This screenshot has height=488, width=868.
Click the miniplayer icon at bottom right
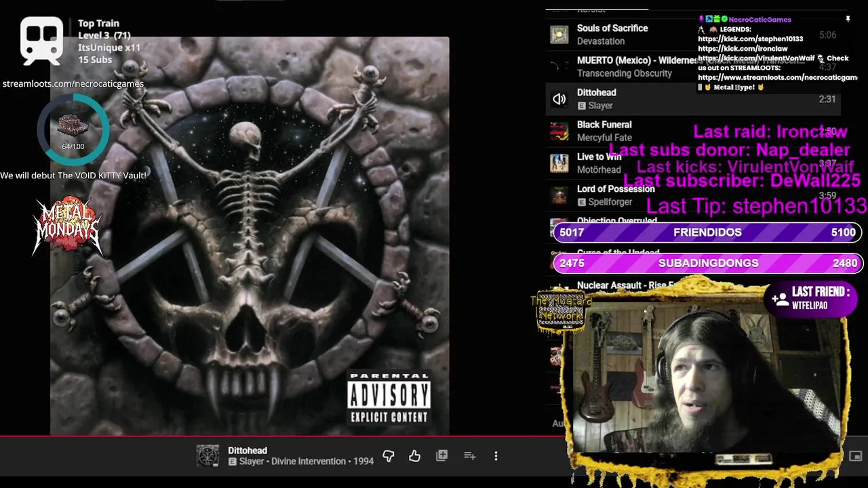[x=855, y=456]
